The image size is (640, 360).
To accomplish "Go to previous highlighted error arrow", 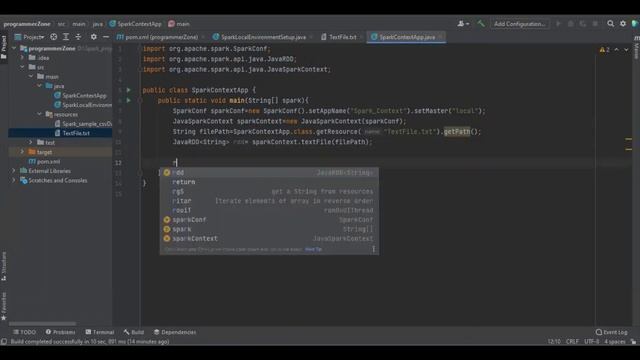I will pyautogui.click(x=616, y=50).
